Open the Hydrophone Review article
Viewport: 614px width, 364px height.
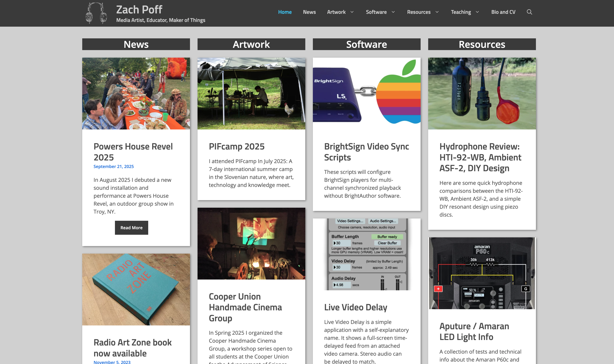480,157
